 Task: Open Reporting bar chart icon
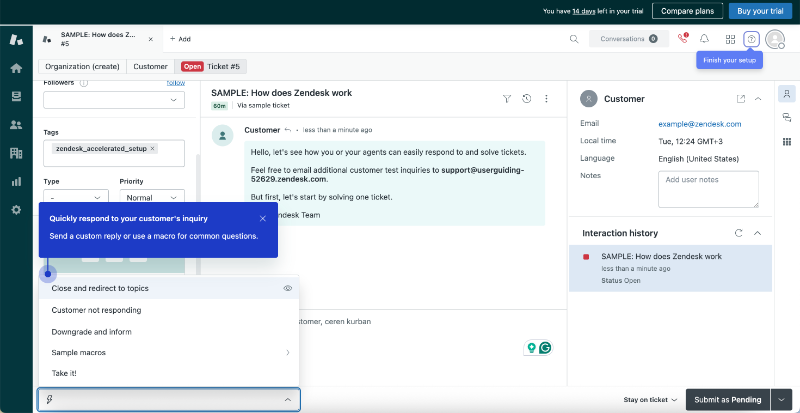[16, 181]
